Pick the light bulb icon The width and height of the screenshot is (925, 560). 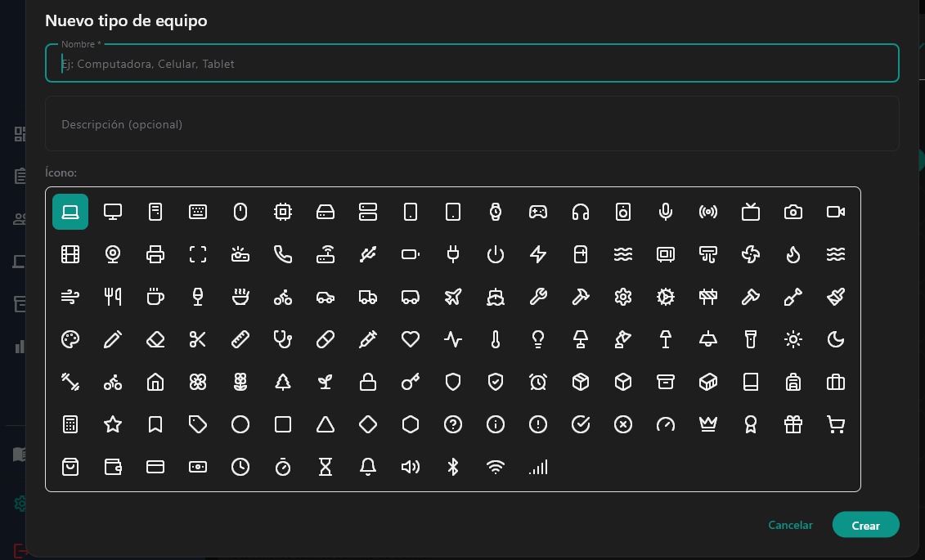pyautogui.click(x=538, y=339)
